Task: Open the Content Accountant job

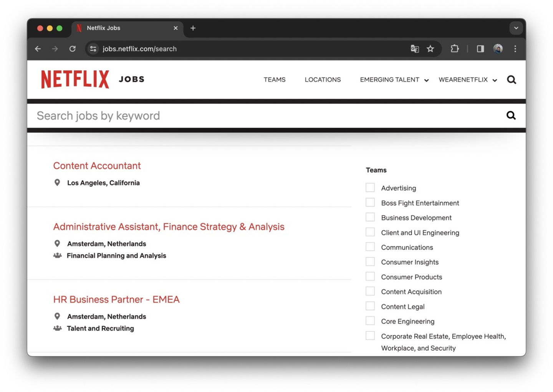Action: [97, 166]
